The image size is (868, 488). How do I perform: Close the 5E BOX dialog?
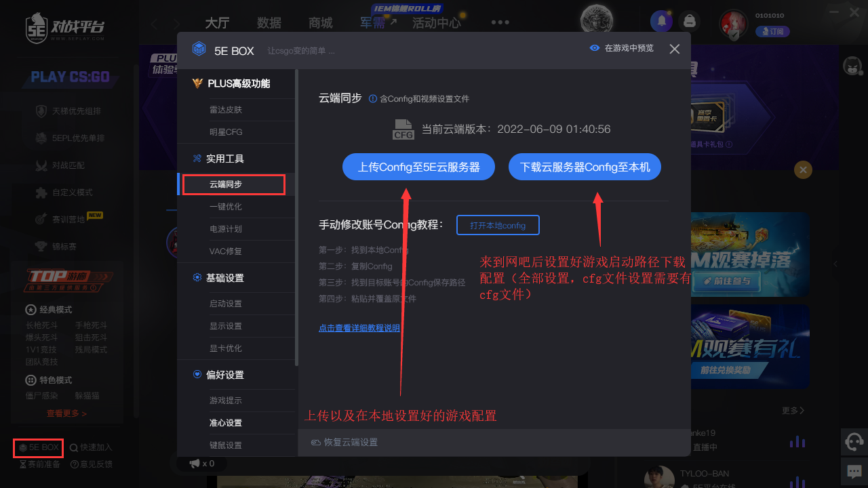(674, 49)
